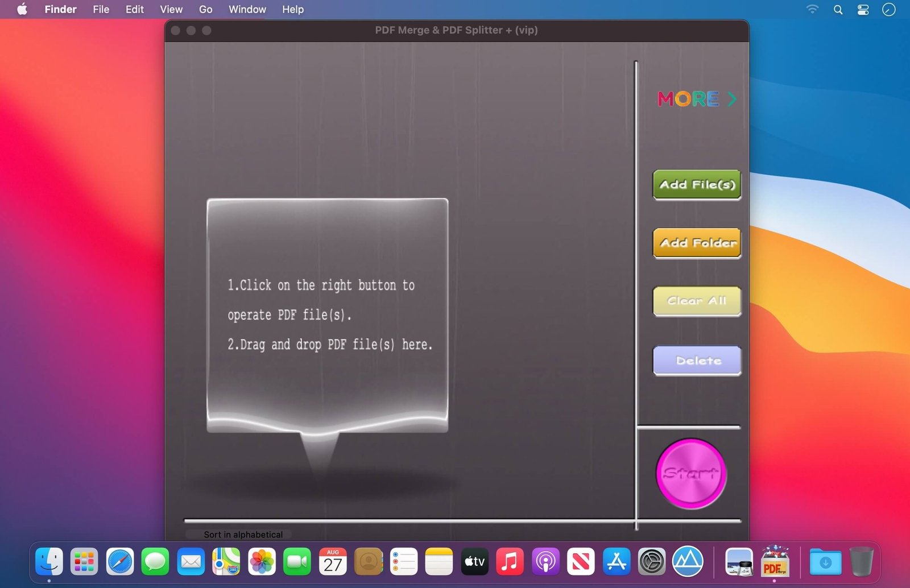The width and height of the screenshot is (910, 588).
Task: Open the Trash from the Dock
Action: (x=861, y=562)
